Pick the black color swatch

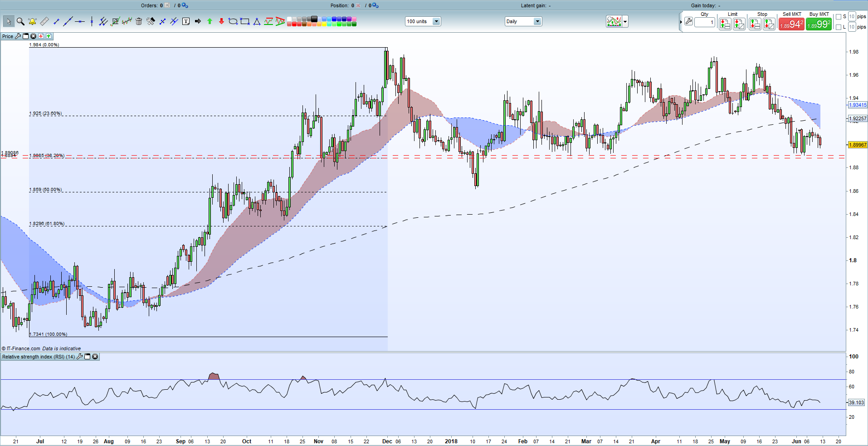[314, 19]
